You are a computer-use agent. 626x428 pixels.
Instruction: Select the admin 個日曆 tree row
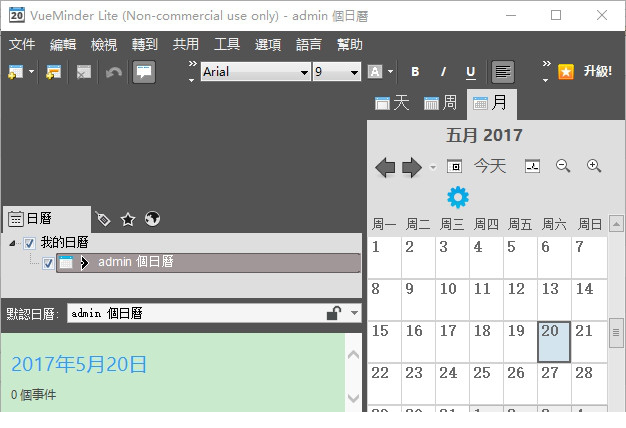pos(208,263)
